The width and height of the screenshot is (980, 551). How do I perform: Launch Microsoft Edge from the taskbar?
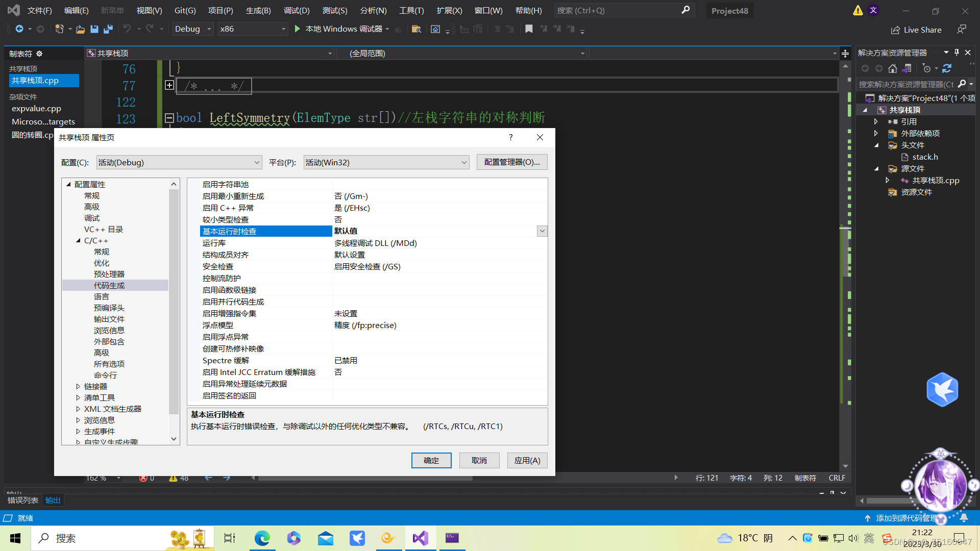pos(262,538)
